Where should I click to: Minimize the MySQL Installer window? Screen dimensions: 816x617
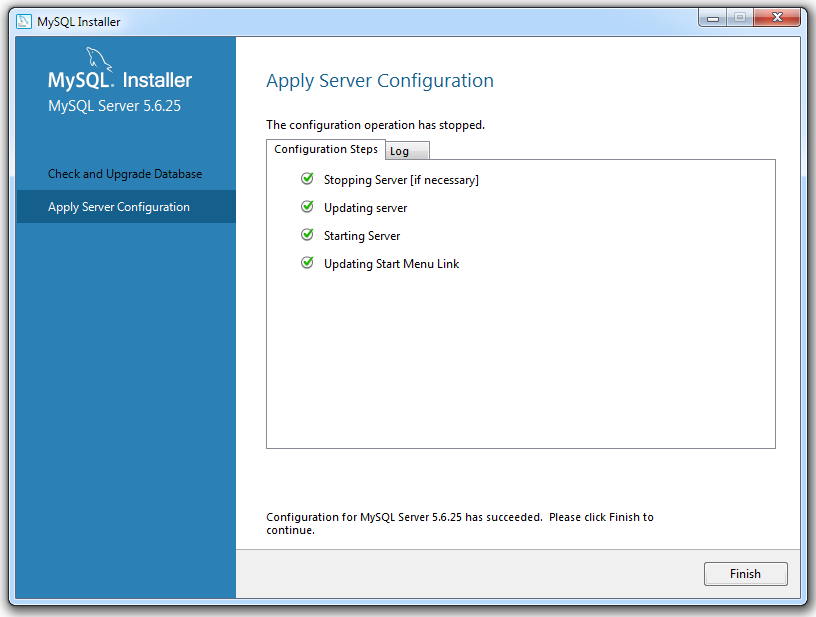(712, 18)
